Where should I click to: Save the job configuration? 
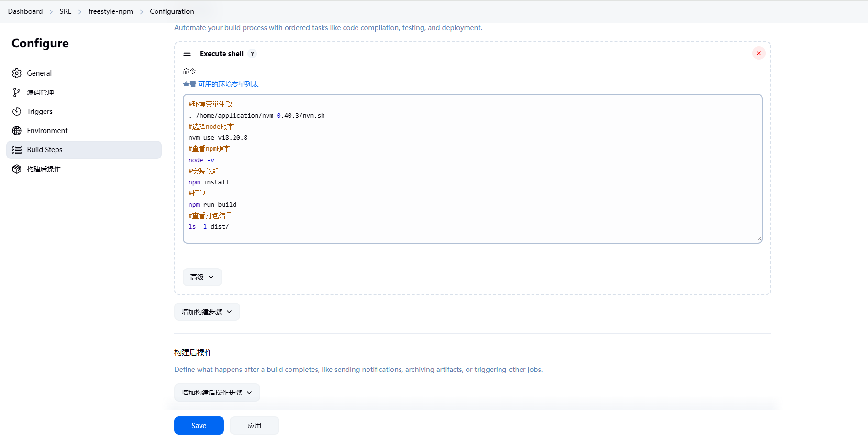(199, 426)
